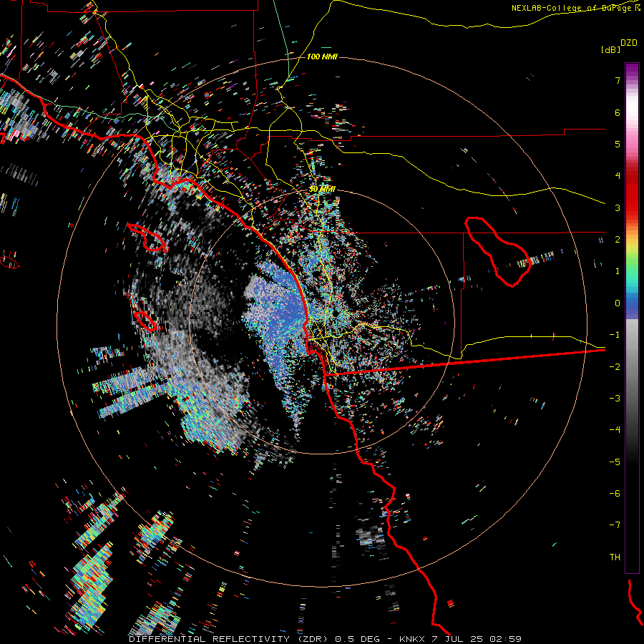Viewport: 644px width, 644px height.
Task: Click the 7 value on color scale
Action: (x=618, y=80)
